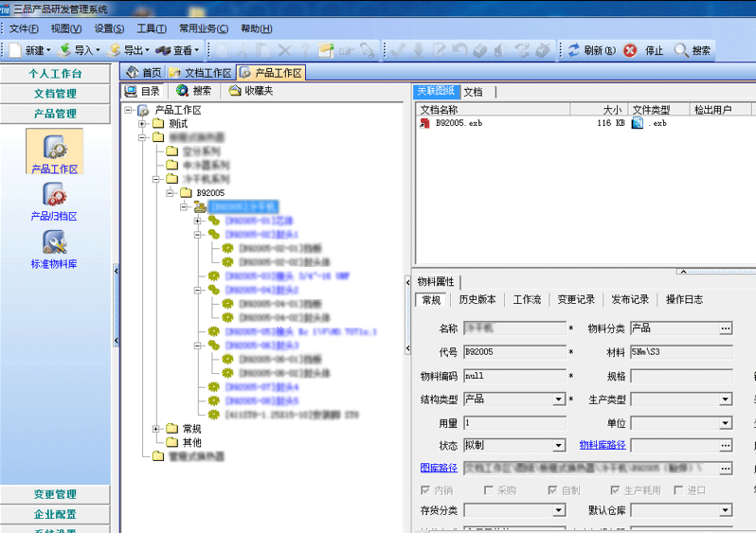Toggle the 内销 checkbox
The image size is (756, 533).
pyautogui.click(x=425, y=490)
